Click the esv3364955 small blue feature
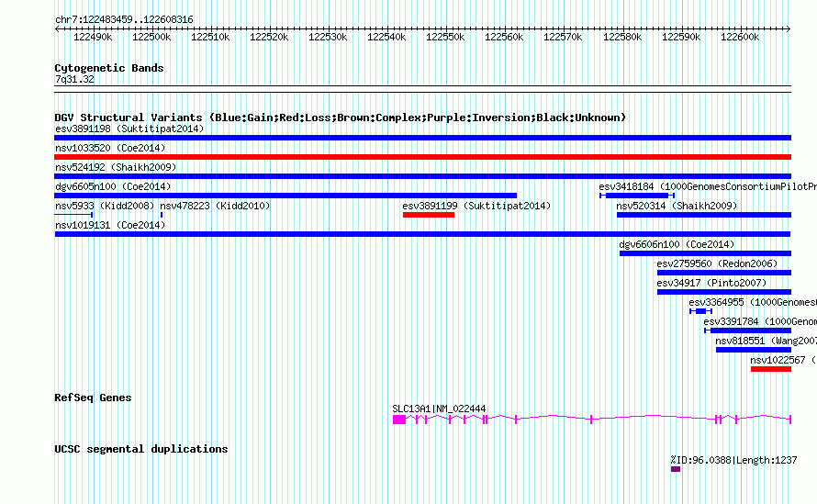This screenshot has width=817, height=504. click(700, 311)
